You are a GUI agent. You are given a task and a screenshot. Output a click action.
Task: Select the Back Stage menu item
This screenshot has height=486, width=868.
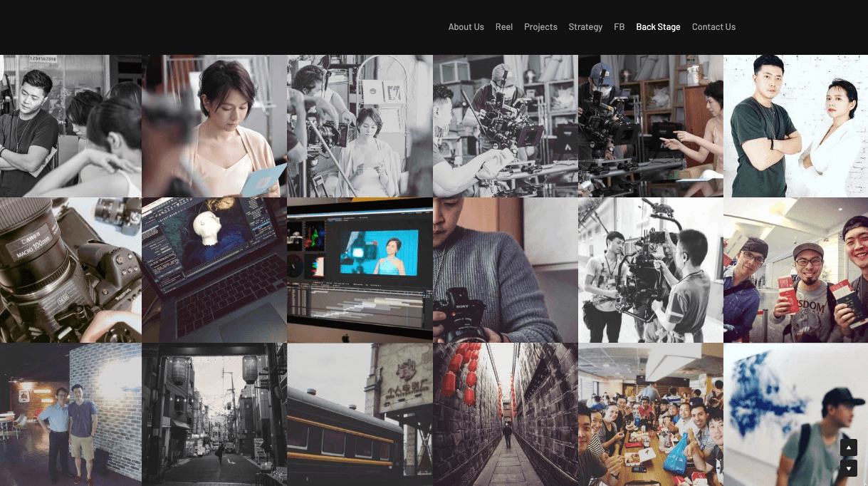click(658, 27)
